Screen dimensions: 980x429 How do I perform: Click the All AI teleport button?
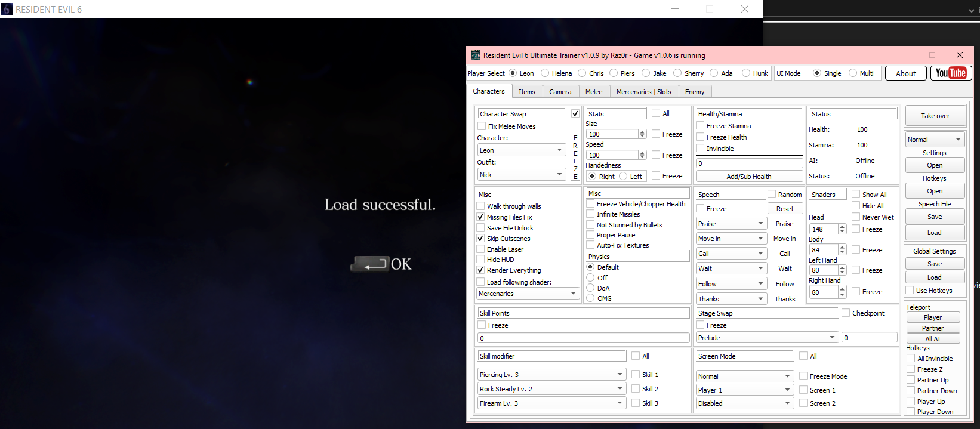tap(933, 339)
